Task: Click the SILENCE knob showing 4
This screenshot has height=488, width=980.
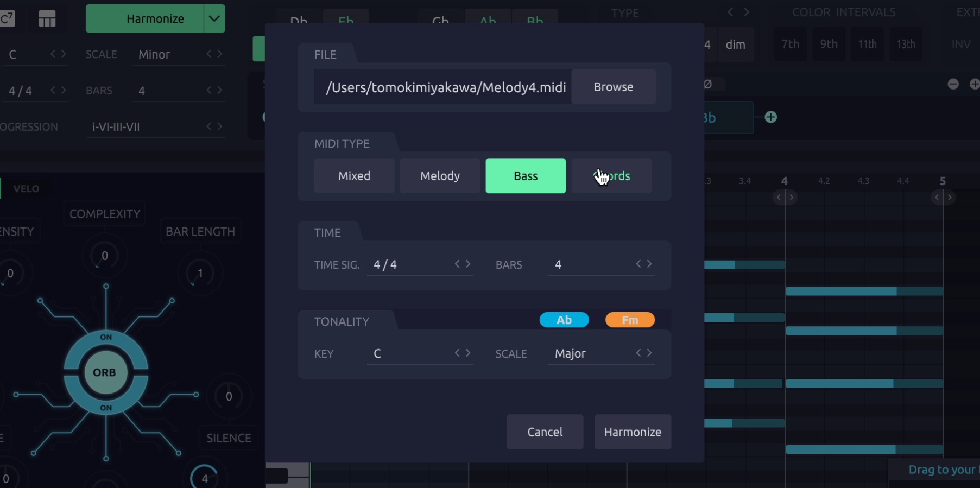Action: pyautogui.click(x=205, y=478)
